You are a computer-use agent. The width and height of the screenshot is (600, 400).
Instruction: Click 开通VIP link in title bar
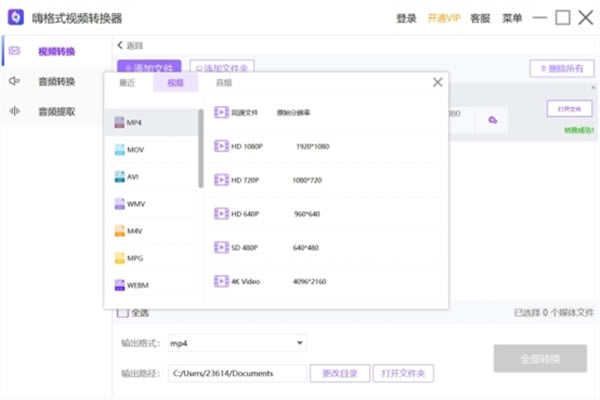click(x=443, y=18)
